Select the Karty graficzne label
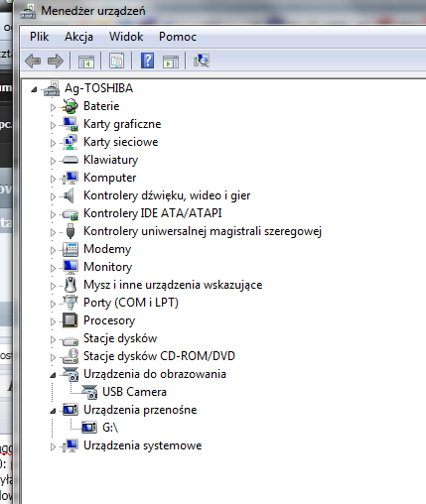 122,124
